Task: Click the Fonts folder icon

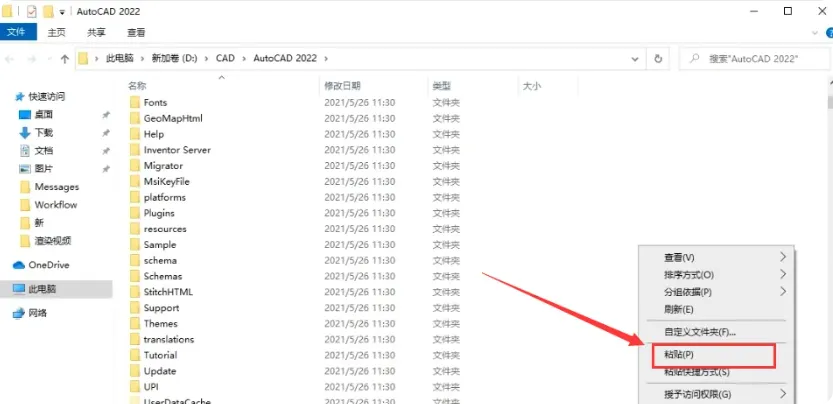Action: 135,103
